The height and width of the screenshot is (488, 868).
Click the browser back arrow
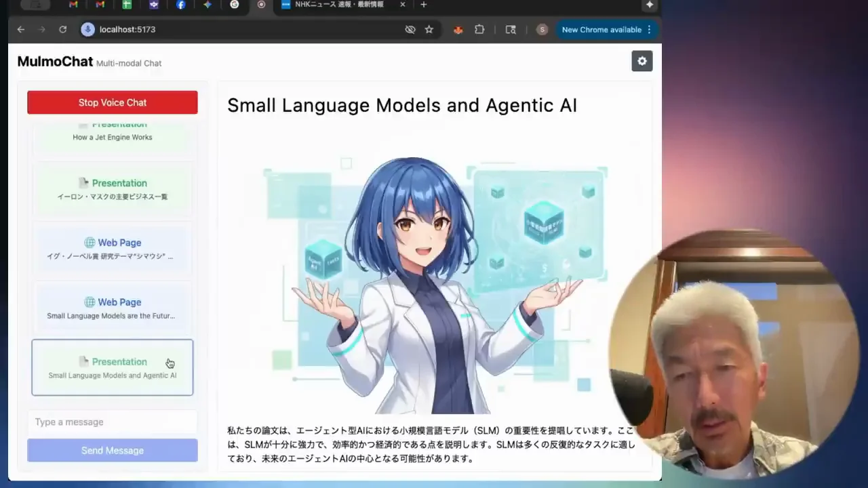(21, 29)
